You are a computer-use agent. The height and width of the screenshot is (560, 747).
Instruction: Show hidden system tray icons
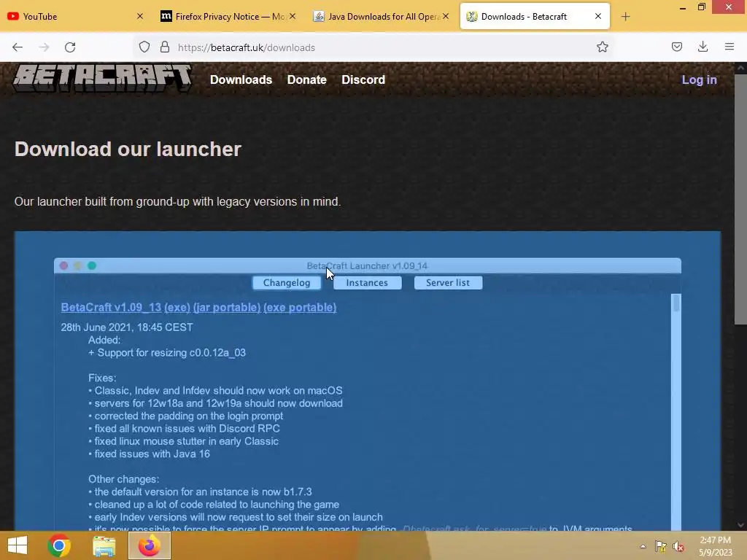tap(643, 546)
